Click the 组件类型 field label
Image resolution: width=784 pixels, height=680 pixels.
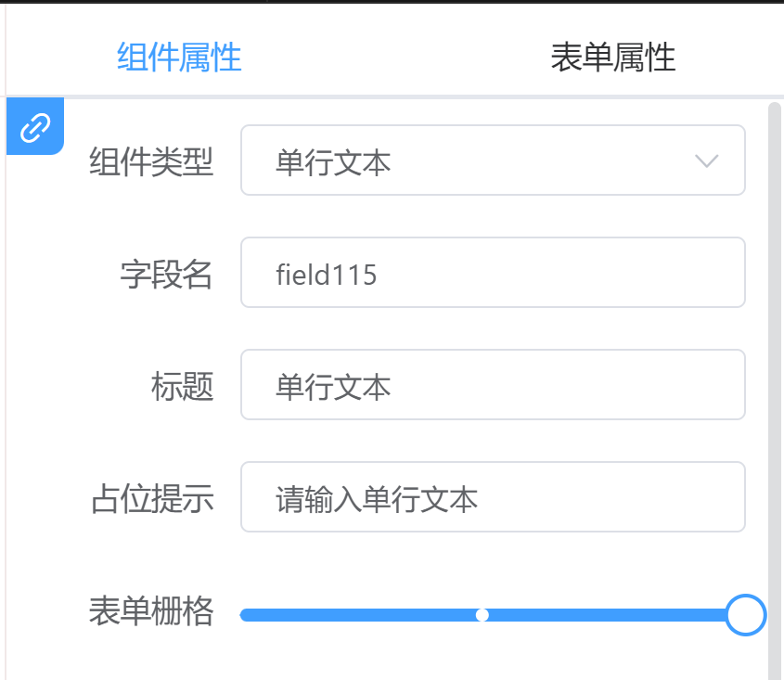(x=151, y=161)
